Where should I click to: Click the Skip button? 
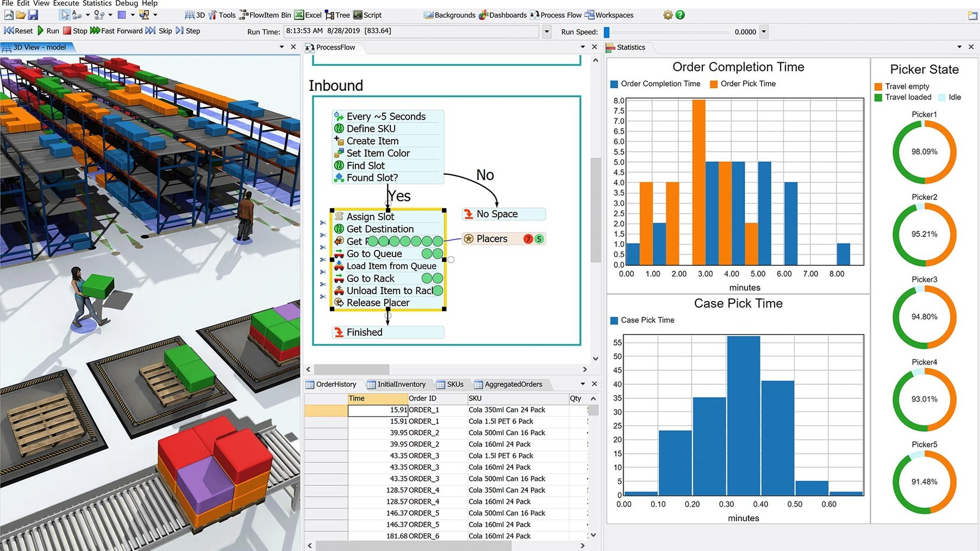(159, 31)
